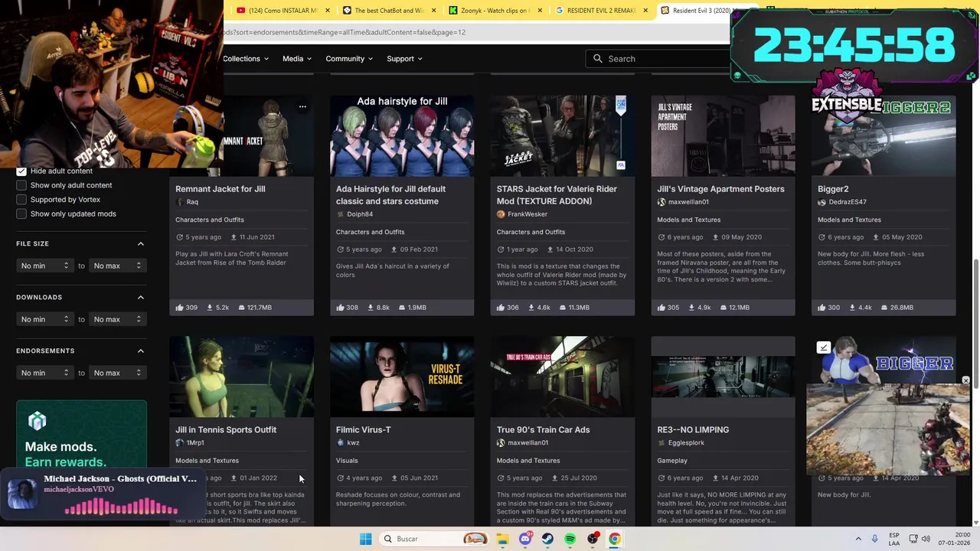Click the checkmark badge on Bigger thumbnail

(824, 347)
